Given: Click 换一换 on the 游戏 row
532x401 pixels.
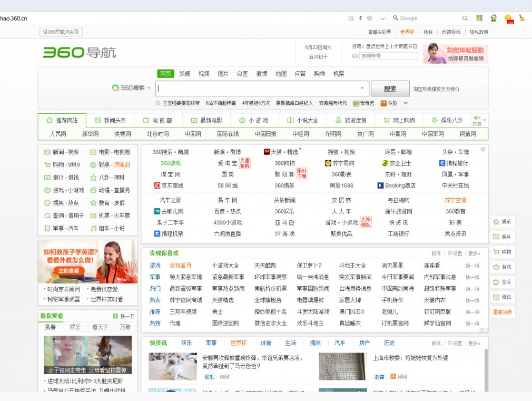Looking at the screenshot, I should pyautogui.click(x=472, y=266).
